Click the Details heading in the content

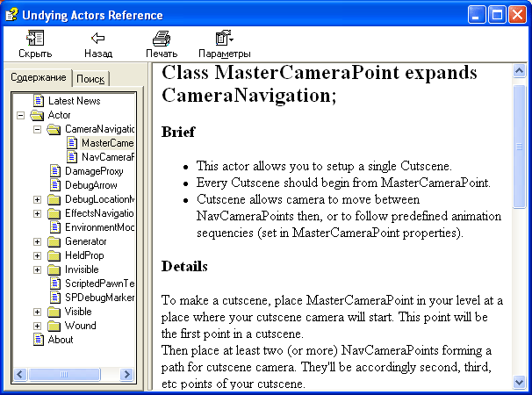184,266
